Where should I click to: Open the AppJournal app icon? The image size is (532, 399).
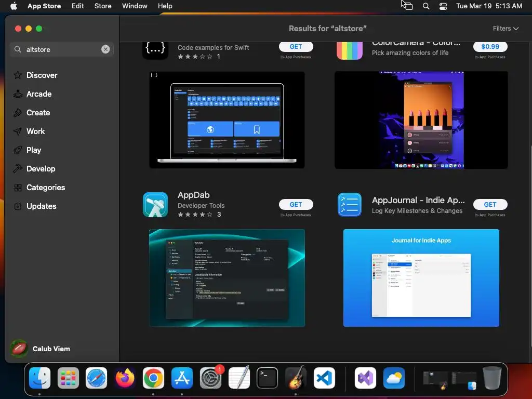tap(350, 205)
